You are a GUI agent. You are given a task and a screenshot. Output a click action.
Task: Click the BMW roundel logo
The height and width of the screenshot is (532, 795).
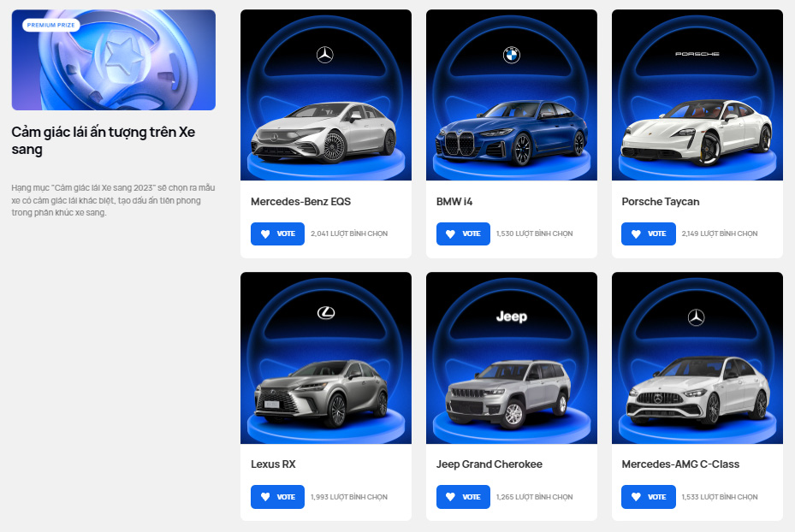pyautogui.click(x=512, y=55)
